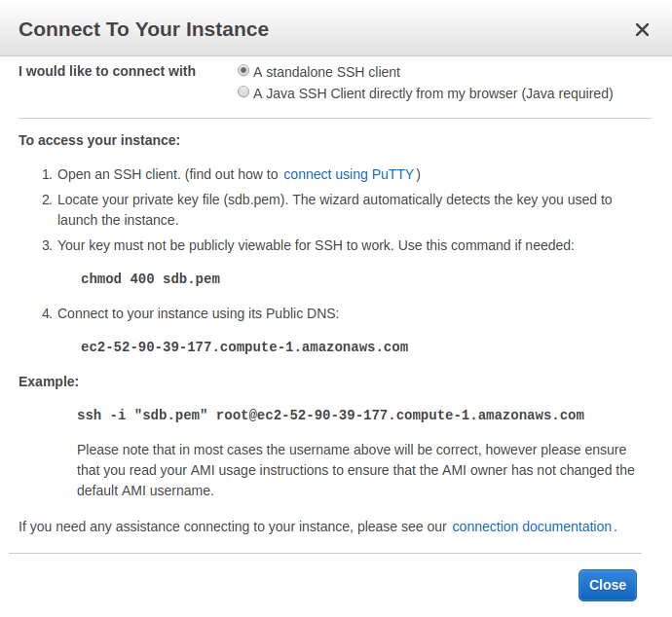Click step 1 Open an SSH client text
Viewport: 672px width, 617px height.
tap(117, 174)
